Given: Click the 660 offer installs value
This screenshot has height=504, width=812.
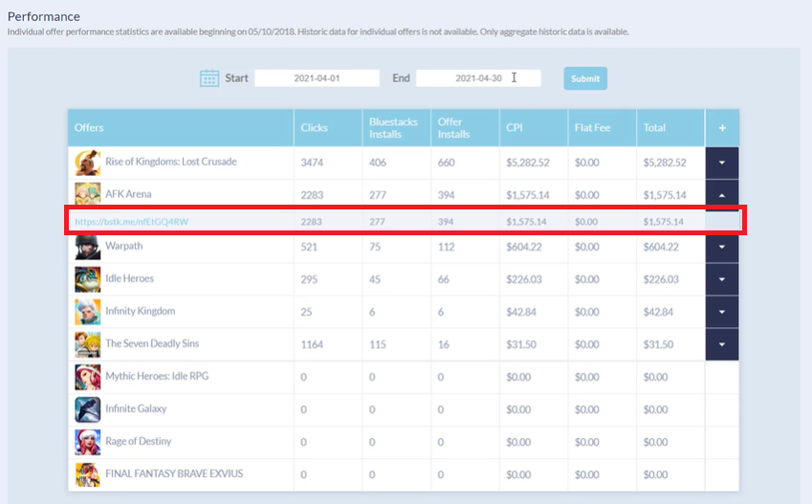Looking at the screenshot, I should 446,163.
